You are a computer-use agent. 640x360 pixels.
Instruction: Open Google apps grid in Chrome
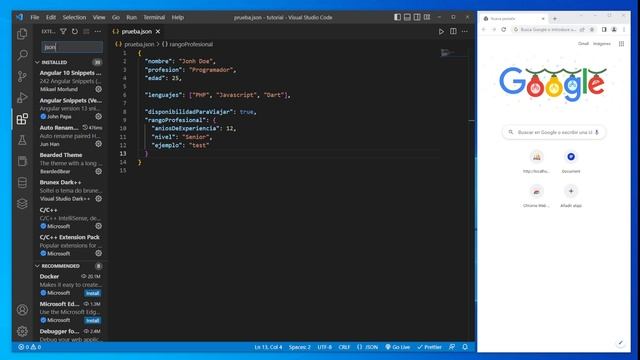[621, 44]
